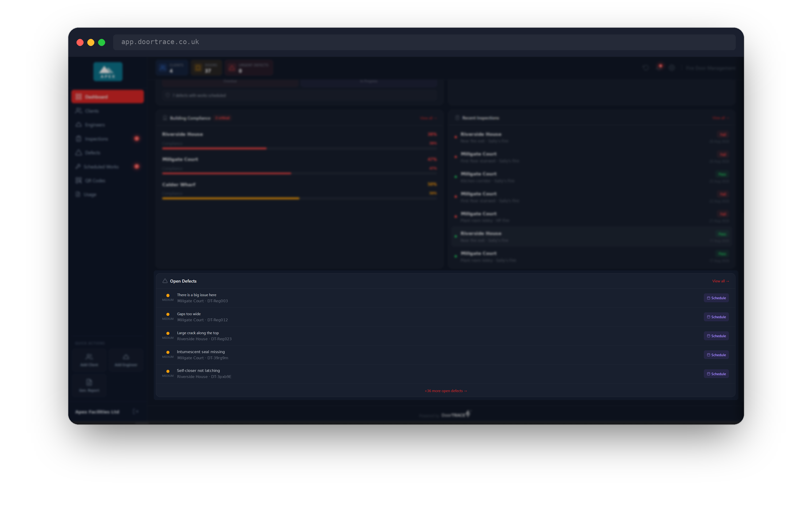The width and height of the screenshot is (812, 522).
Task: Schedule the 'Gaps too wide' defect
Action: click(x=716, y=317)
